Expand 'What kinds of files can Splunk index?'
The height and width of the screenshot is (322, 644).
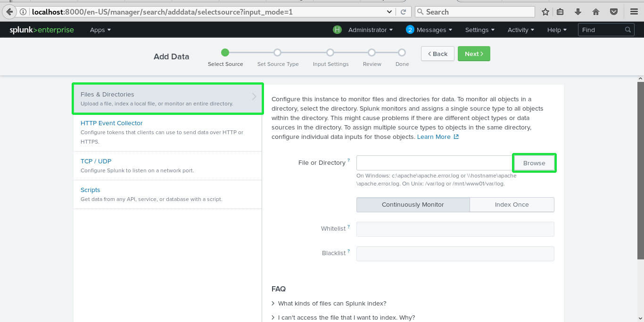(x=329, y=304)
